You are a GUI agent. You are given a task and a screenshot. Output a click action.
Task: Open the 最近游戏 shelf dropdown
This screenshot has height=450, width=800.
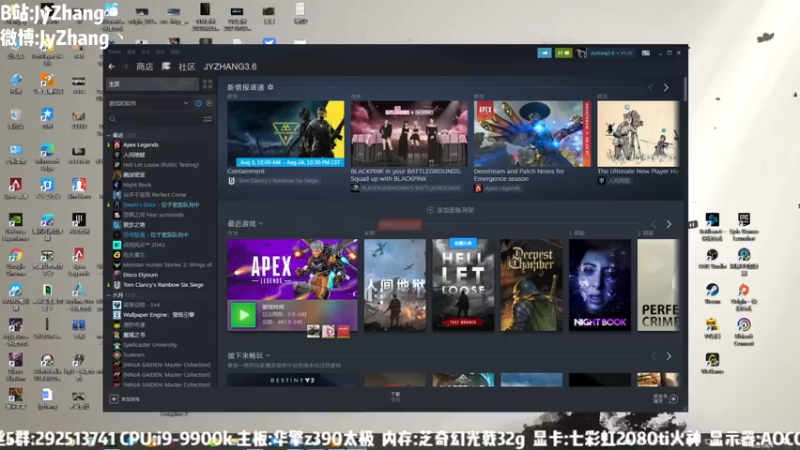[x=245, y=223]
